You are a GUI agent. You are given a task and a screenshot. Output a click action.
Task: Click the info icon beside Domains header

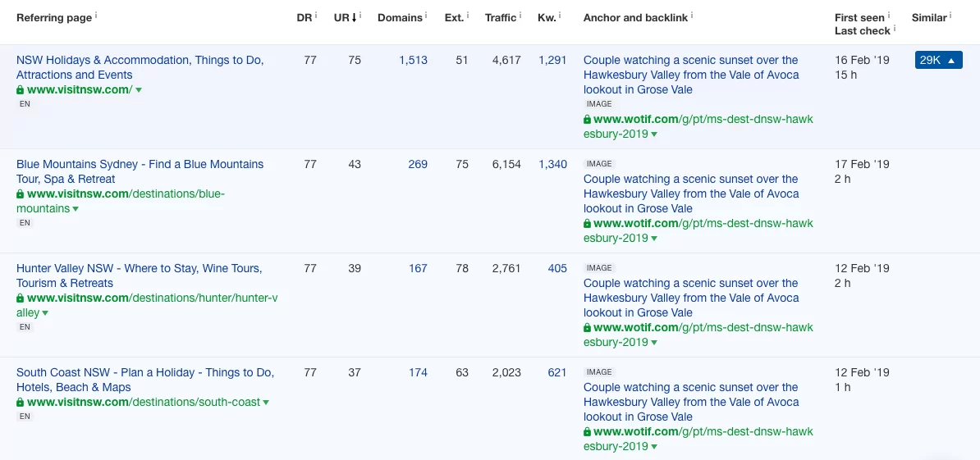(x=426, y=15)
